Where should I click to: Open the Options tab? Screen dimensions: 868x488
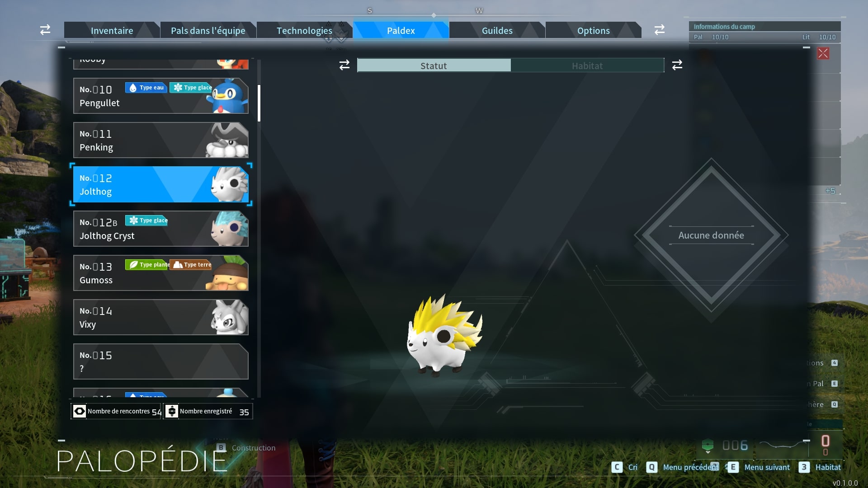593,30
